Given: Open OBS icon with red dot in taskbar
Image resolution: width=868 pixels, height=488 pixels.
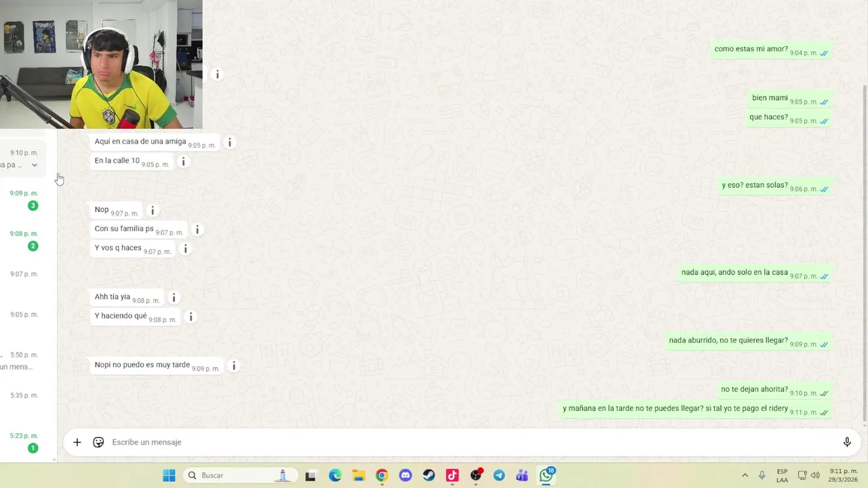Looking at the screenshot, I should point(476,475).
